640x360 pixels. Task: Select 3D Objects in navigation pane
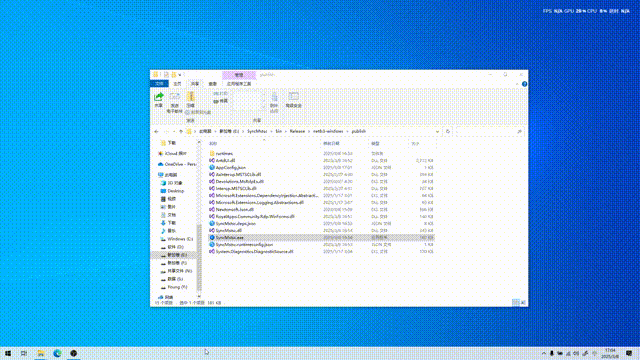[x=175, y=183]
